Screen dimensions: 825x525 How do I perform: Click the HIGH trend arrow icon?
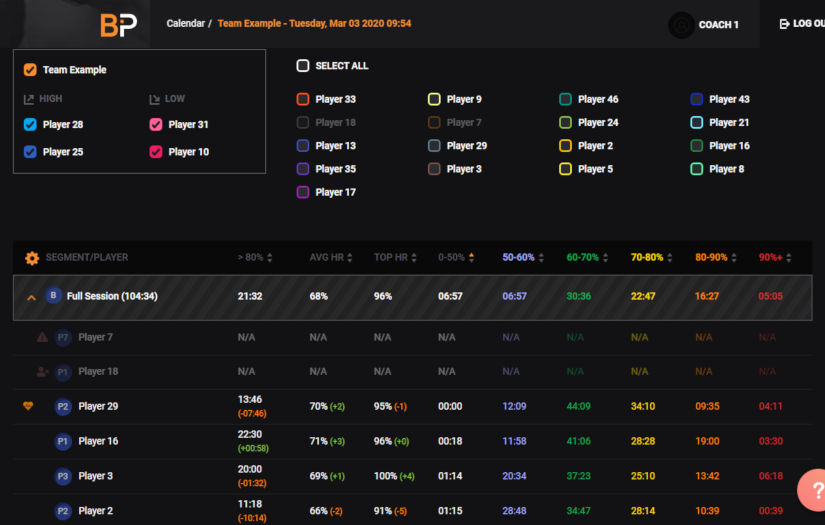(29, 99)
